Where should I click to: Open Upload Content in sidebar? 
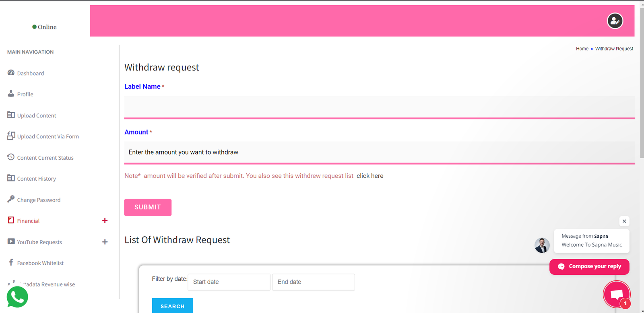click(37, 115)
